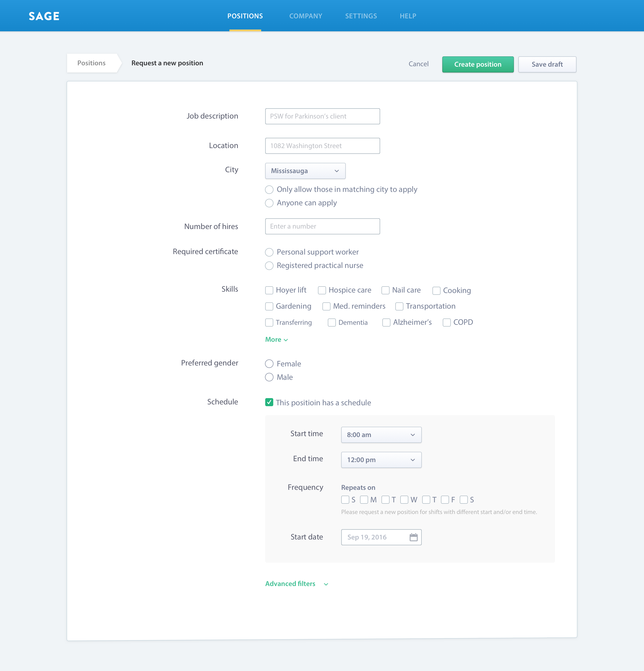Open the Start time dropdown
This screenshot has width=644, height=671.
point(381,435)
